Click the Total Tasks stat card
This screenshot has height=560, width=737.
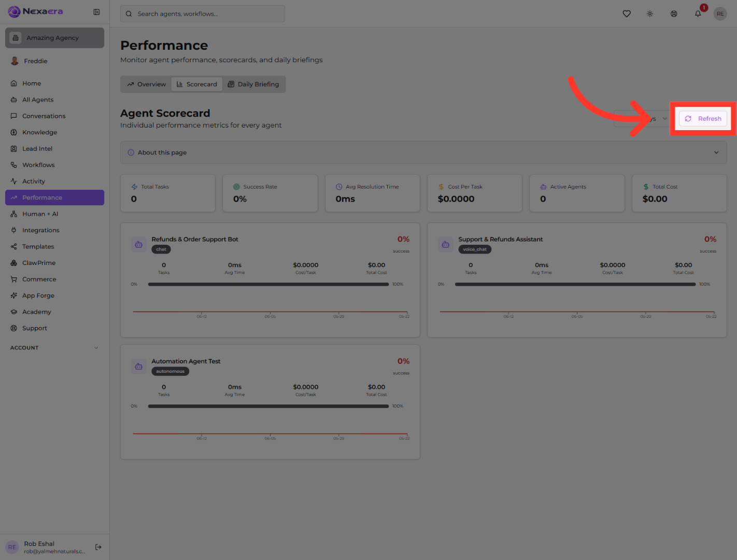(168, 193)
